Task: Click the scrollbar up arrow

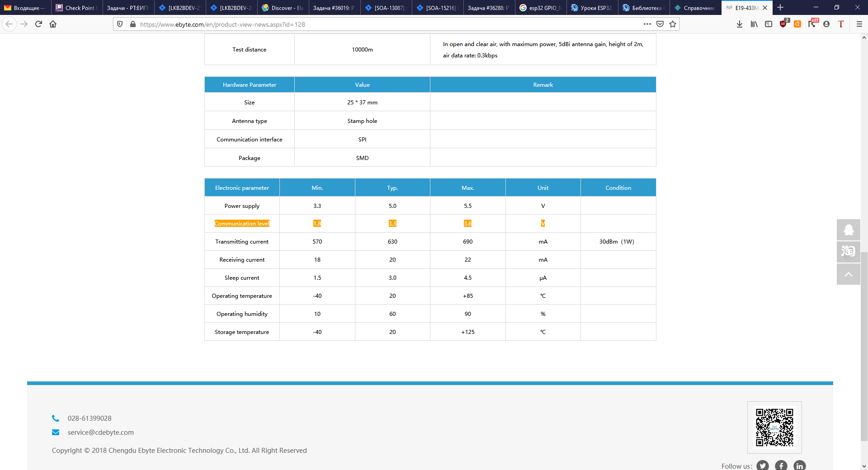Action: [864, 38]
